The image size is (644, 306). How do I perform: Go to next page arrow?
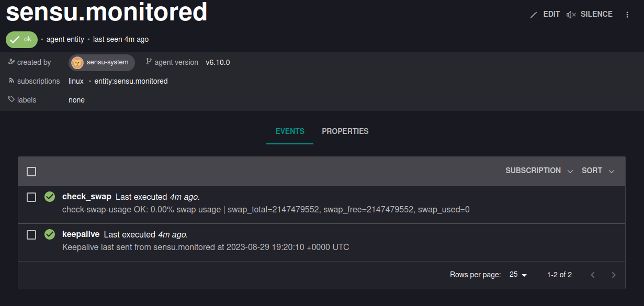(614, 275)
